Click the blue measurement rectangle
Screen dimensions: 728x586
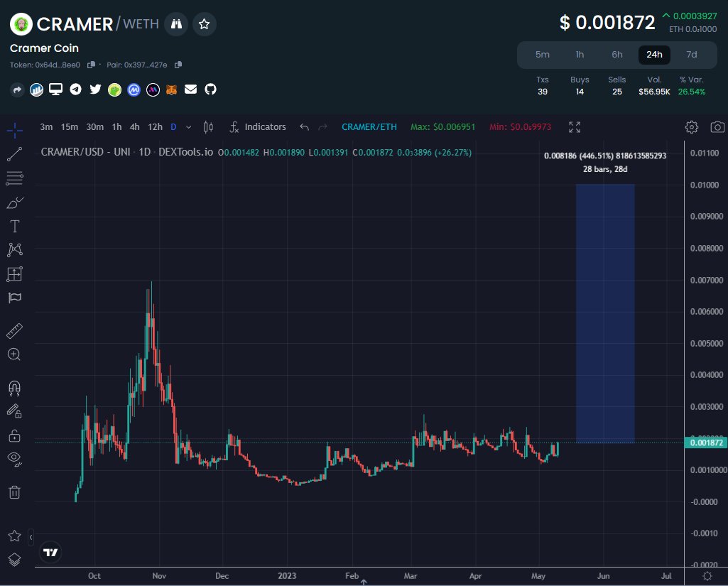[605, 313]
